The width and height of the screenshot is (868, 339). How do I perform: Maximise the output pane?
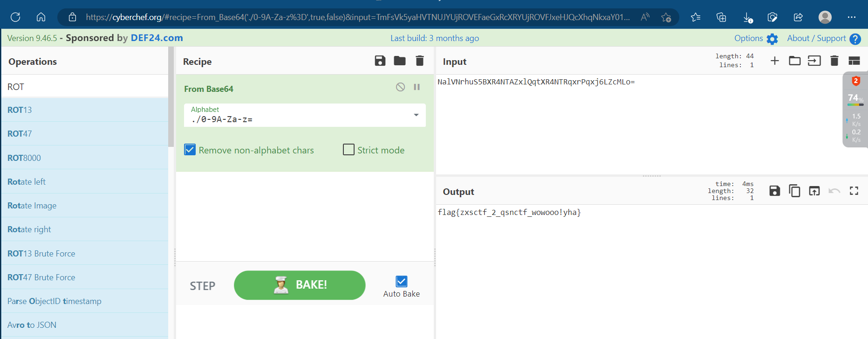[x=854, y=191]
